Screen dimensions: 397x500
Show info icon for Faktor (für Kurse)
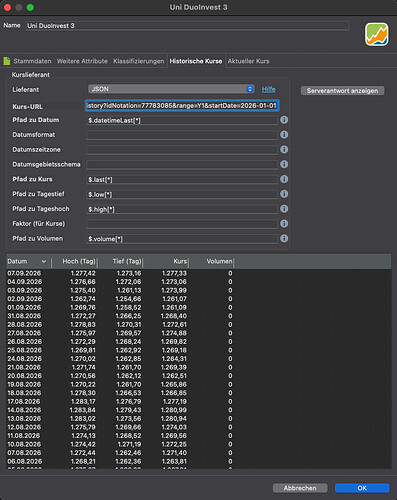(284, 224)
